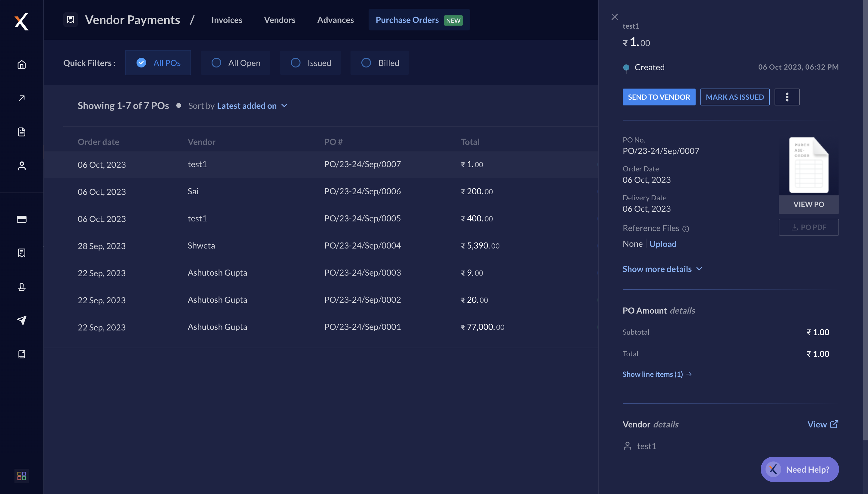Click the Total column header
This screenshot has height=494, width=868.
click(x=470, y=142)
